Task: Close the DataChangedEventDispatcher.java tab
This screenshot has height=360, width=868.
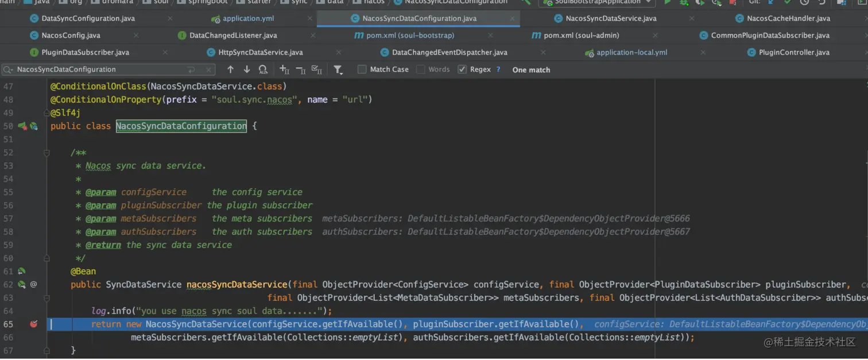Action: coord(543,52)
